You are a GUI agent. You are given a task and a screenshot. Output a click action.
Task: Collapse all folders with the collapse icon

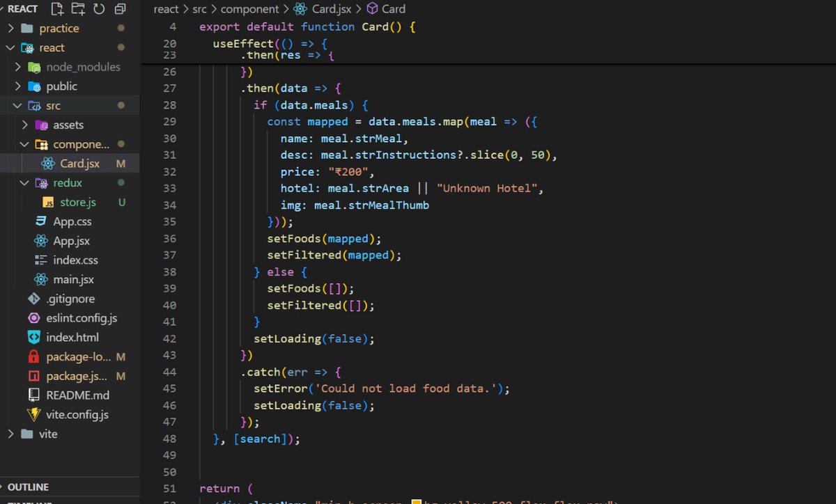tap(120, 9)
